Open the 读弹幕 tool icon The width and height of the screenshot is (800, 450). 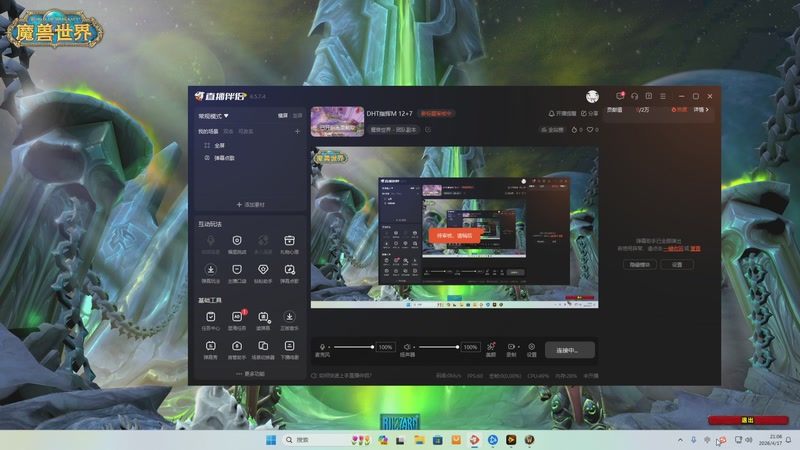coord(263,317)
